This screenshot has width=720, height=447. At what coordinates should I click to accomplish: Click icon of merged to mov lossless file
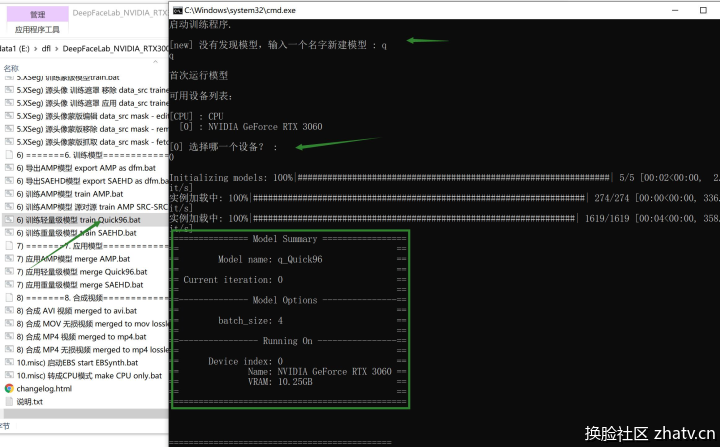point(9,323)
